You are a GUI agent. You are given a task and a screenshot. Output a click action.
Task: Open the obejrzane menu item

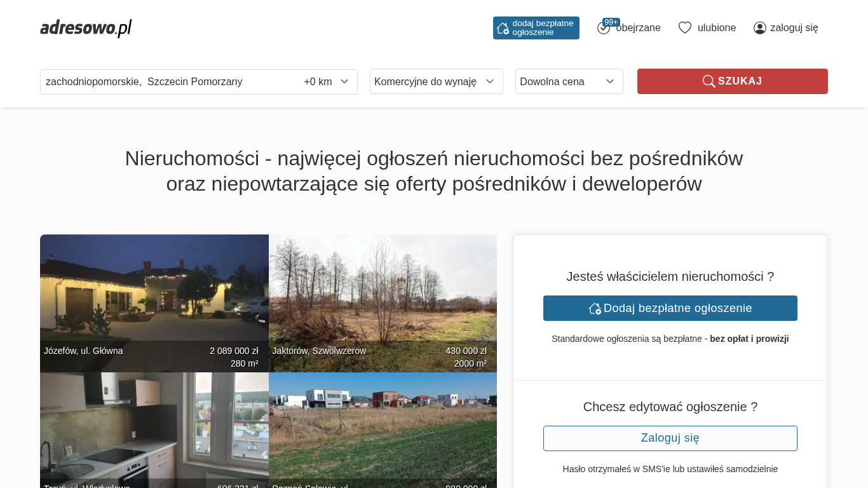[x=638, y=28]
